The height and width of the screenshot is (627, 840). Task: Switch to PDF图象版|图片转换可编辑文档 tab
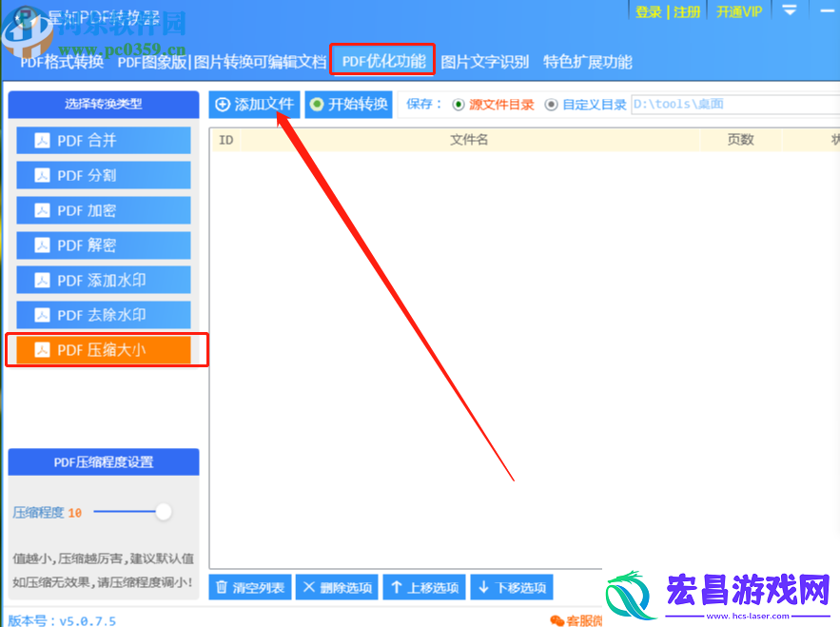pyautogui.click(x=222, y=62)
